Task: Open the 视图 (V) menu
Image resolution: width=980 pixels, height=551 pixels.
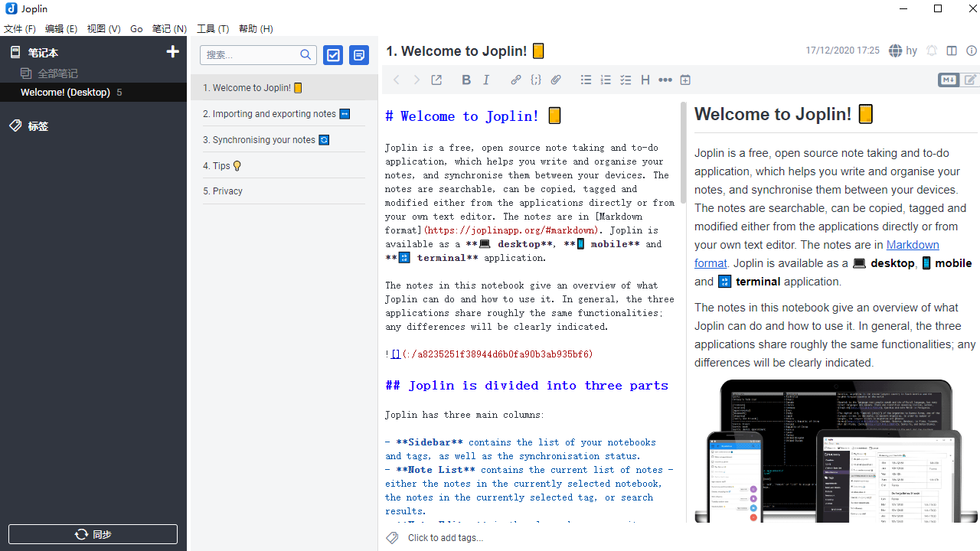Action: (x=103, y=29)
